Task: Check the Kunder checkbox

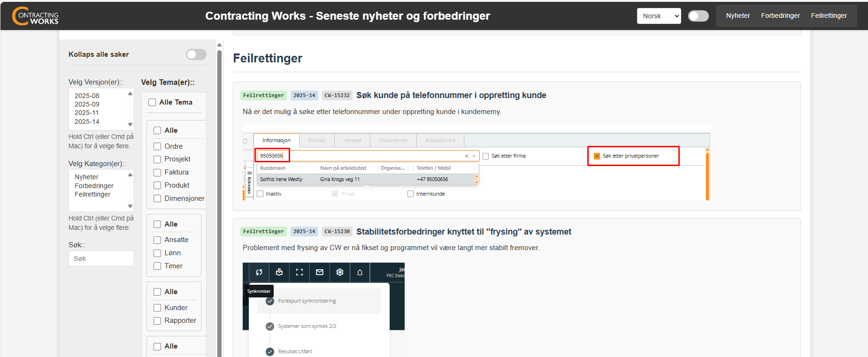Action: [157, 308]
